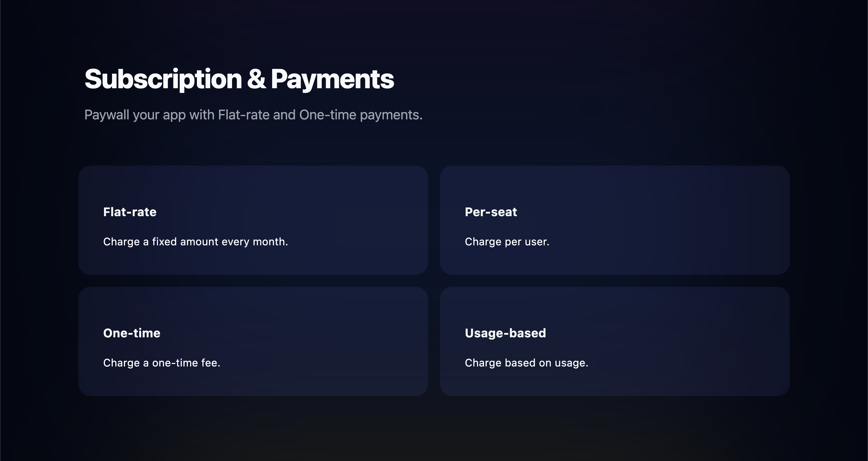Click "Charge a fixed amount every month." text
This screenshot has height=461, width=868.
195,242
